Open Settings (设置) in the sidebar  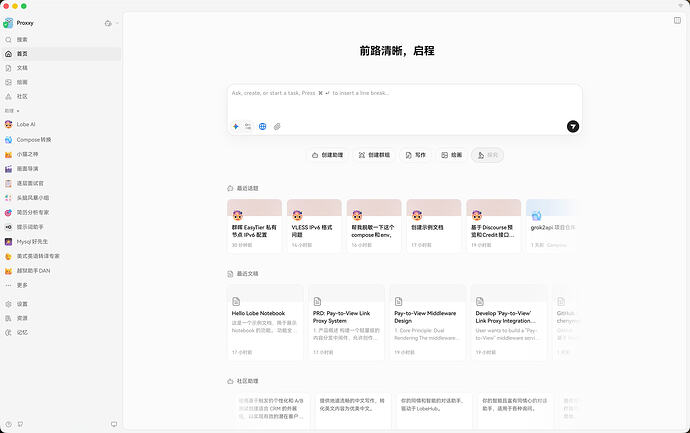61,304
